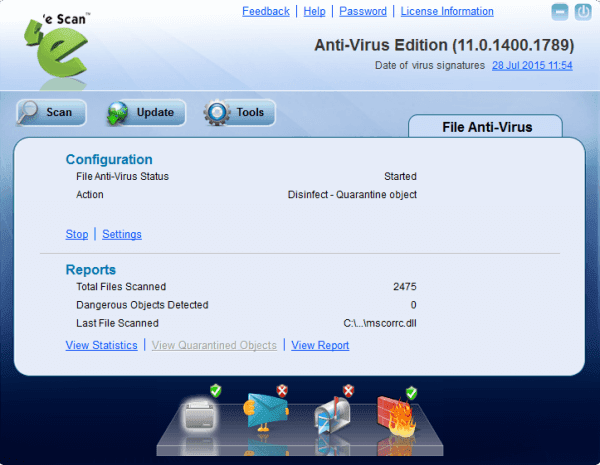This screenshot has height=465, width=600.
Task: Click the 'Started' status value
Action: click(x=400, y=176)
